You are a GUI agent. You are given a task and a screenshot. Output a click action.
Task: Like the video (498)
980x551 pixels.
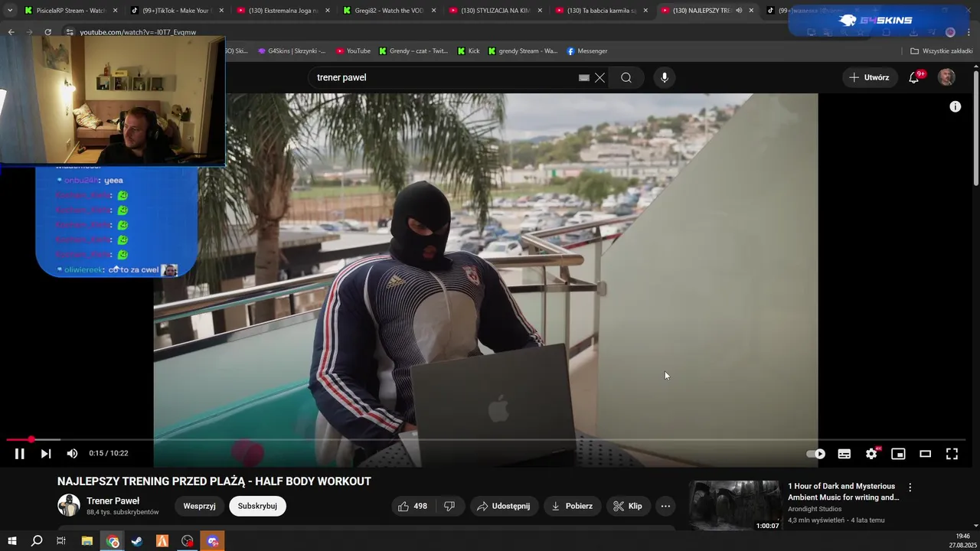[x=412, y=506]
